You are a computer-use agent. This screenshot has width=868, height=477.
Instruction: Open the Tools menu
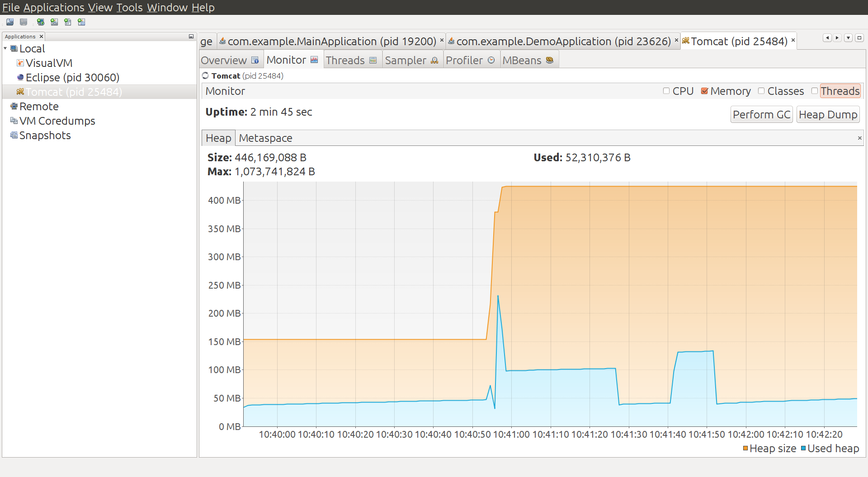[129, 8]
